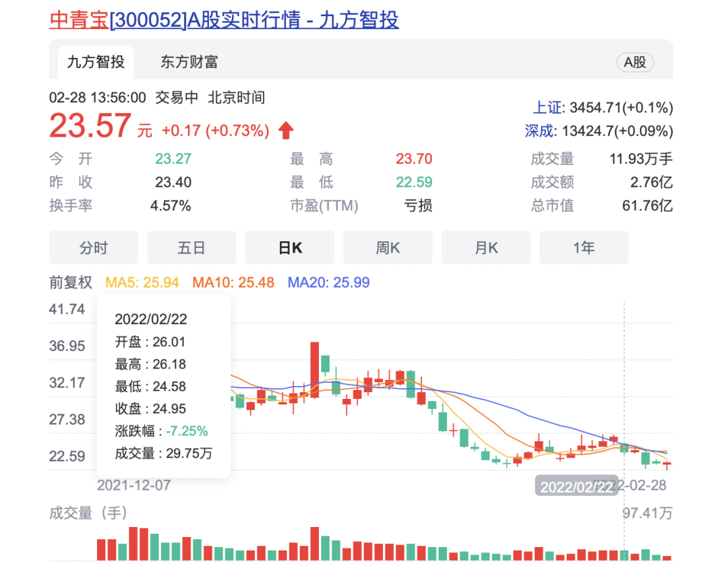This screenshot has height=566, width=728.
Task: Select the 1年 chart view
Action: click(584, 248)
